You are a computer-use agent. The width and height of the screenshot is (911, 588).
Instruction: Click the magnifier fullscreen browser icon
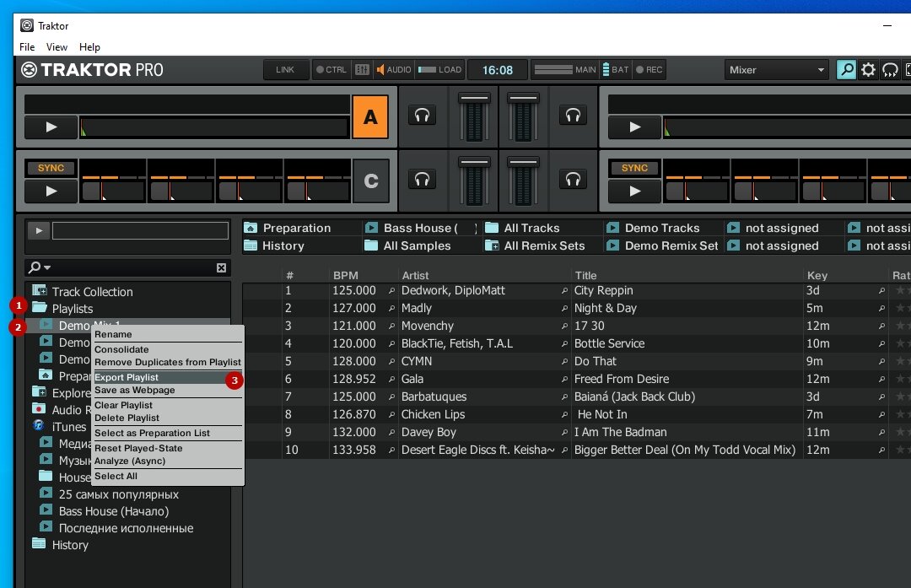coord(845,69)
